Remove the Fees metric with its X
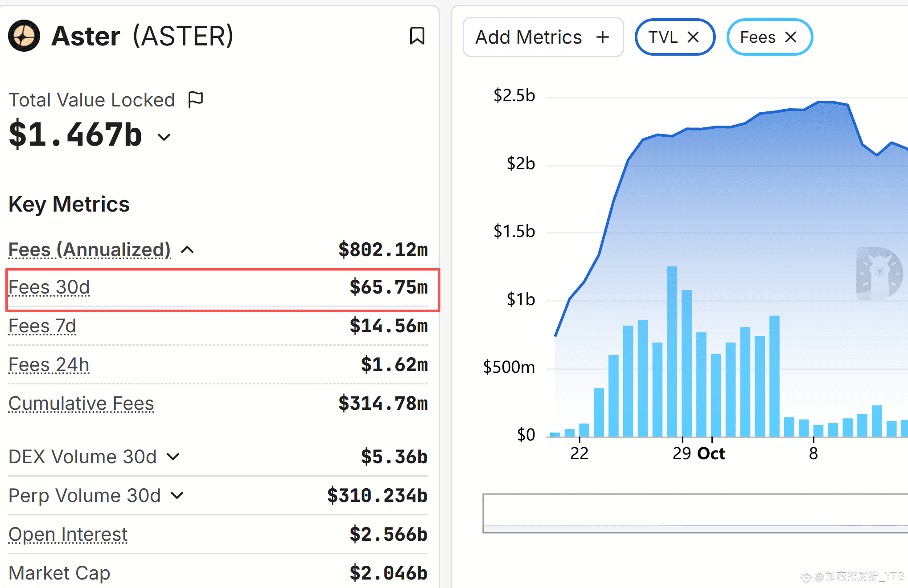 pos(791,37)
